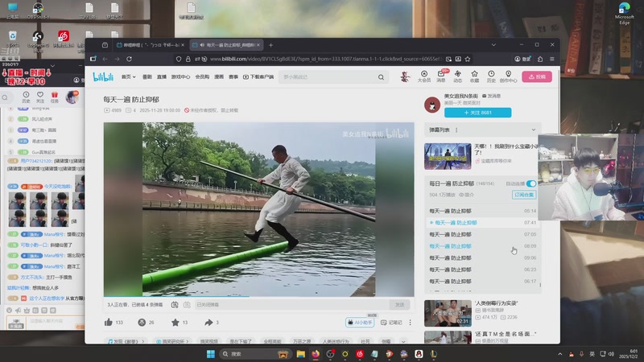The width and height of the screenshot is (644, 362).
Task: Open the AI小助手 assistant button
Action: [360, 323]
